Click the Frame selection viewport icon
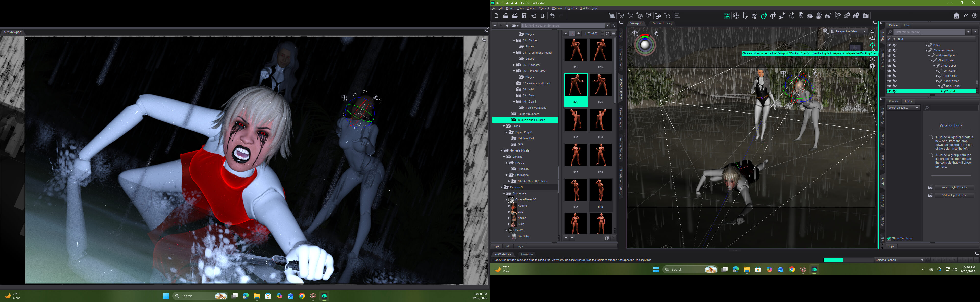980x302 pixels. click(872, 59)
